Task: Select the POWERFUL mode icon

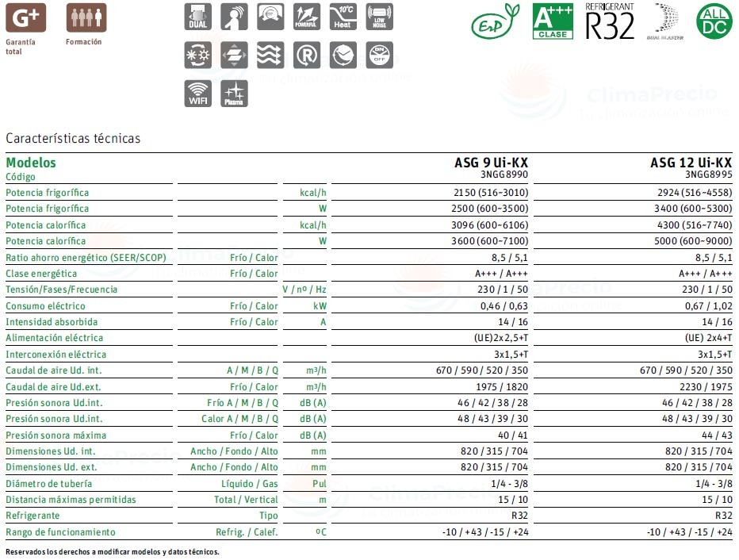Action: [x=307, y=17]
